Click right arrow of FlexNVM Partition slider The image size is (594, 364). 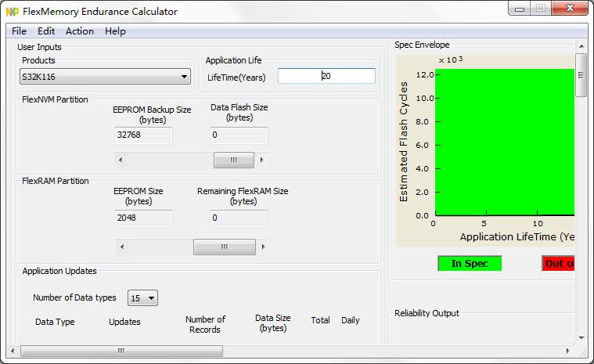[x=261, y=160]
